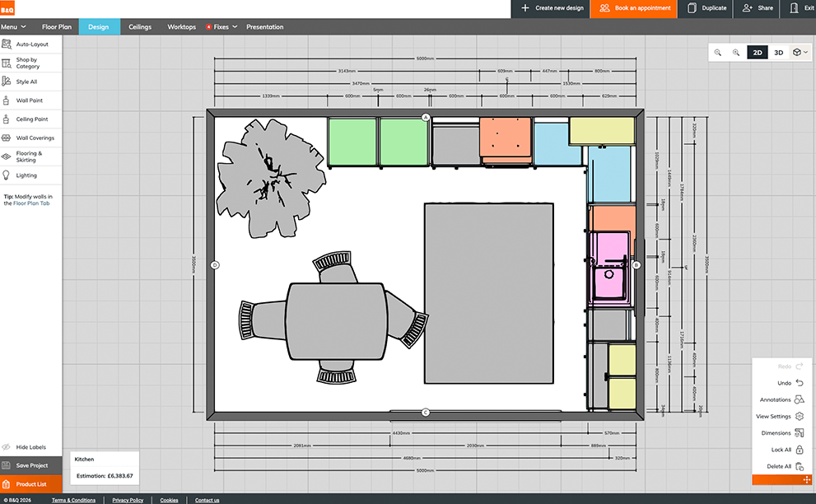The image size is (816, 504).
Task: Switch to the Worktops tab
Action: point(181,26)
